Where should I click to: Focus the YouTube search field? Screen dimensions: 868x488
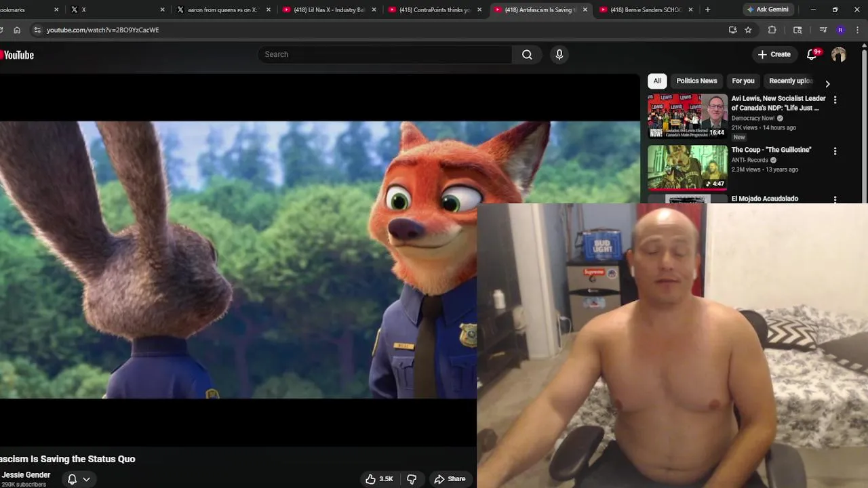[385, 54]
